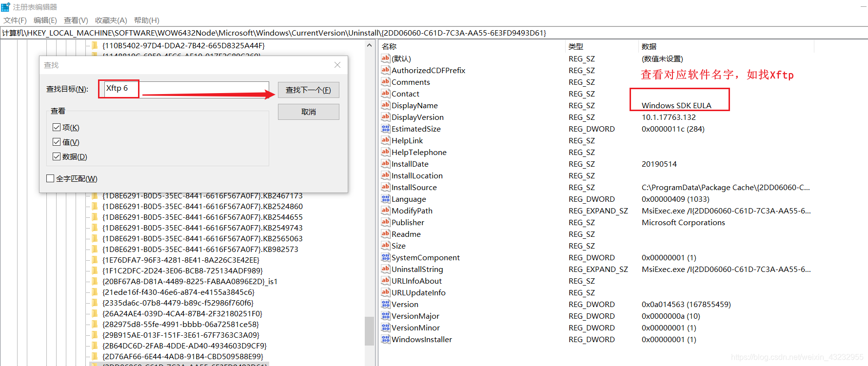Click the string icon beside ModifyPath
The image size is (868, 366).
coord(386,211)
